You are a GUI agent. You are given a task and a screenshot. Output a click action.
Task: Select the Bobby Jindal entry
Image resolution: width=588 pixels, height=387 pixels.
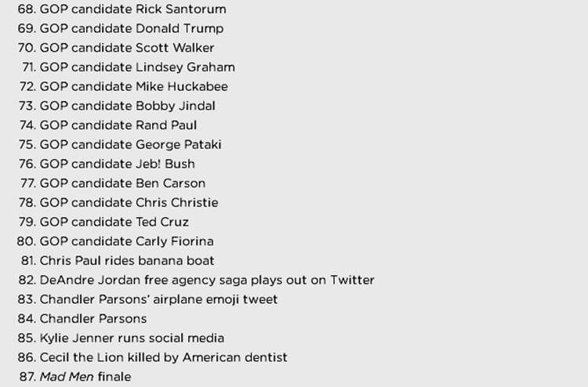click(x=117, y=106)
